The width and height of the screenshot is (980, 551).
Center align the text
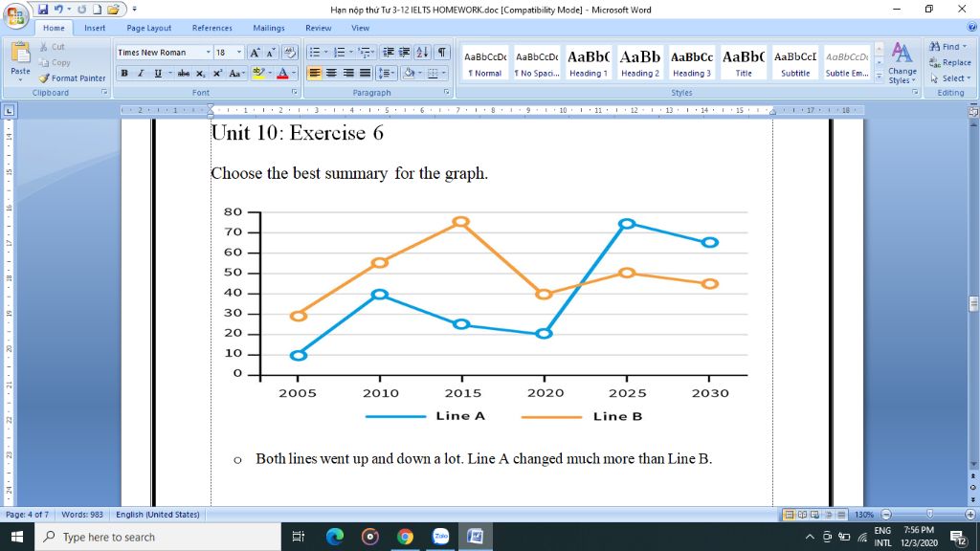click(x=331, y=73)
